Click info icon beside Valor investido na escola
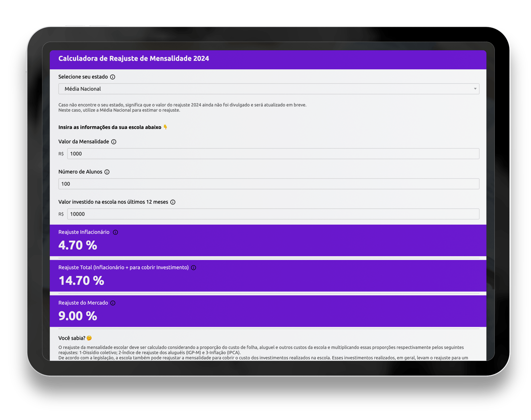Screen dimensions: 531x420 tap(173, 202)
